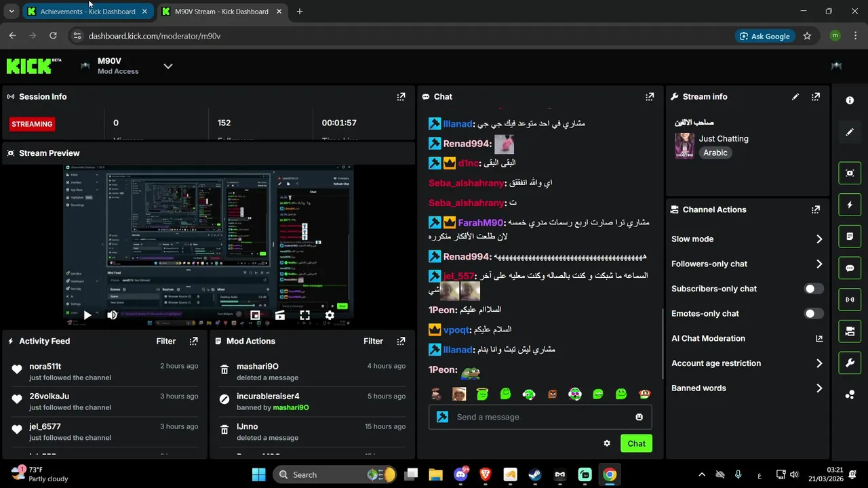Open picture-in-picture for stream preview

[x=255, y=315]
